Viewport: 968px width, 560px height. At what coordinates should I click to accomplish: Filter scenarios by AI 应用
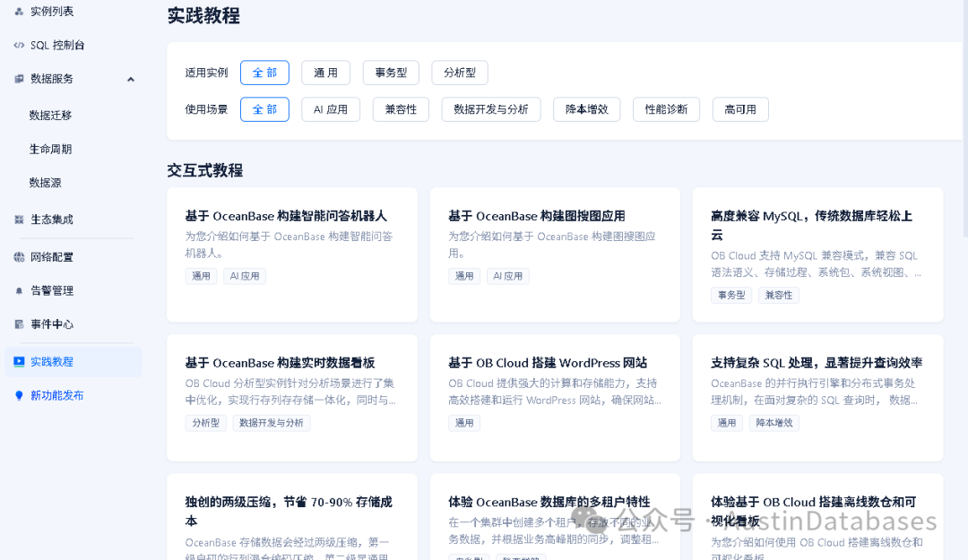pos(331,109)
